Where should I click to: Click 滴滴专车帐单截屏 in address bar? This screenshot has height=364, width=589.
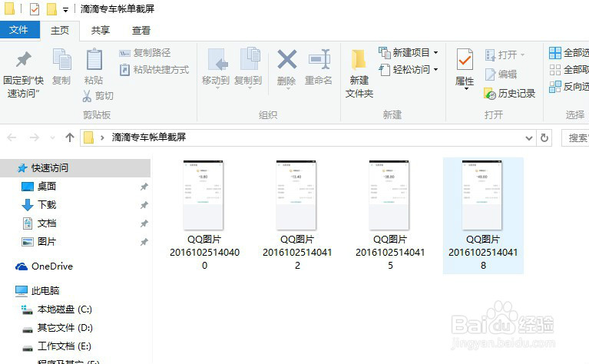pos(149,137)
